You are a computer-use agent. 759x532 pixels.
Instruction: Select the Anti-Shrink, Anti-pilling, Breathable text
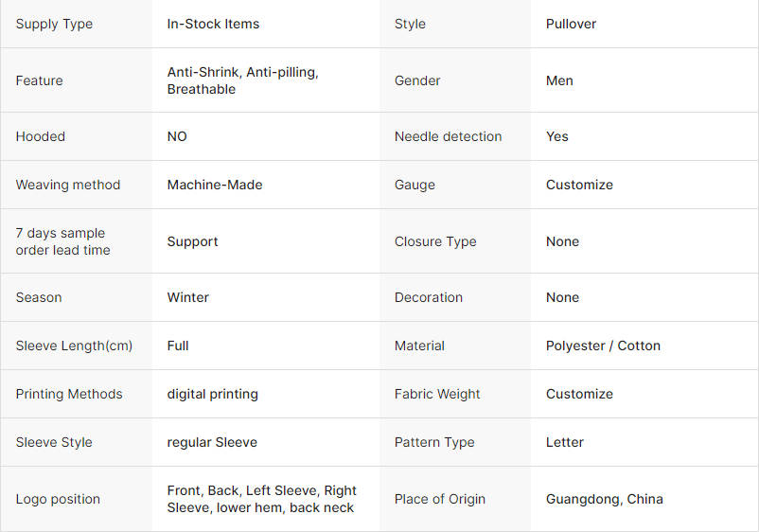[242, 80]
